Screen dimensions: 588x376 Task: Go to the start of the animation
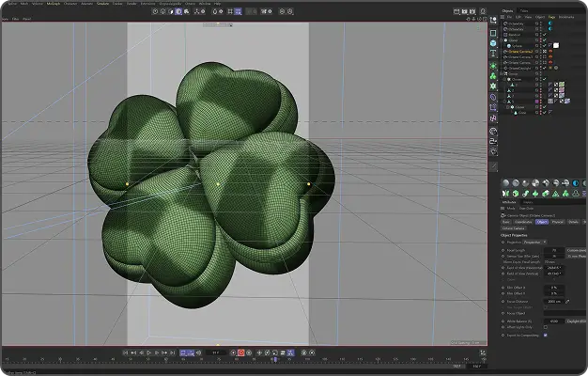coord(125,352)
